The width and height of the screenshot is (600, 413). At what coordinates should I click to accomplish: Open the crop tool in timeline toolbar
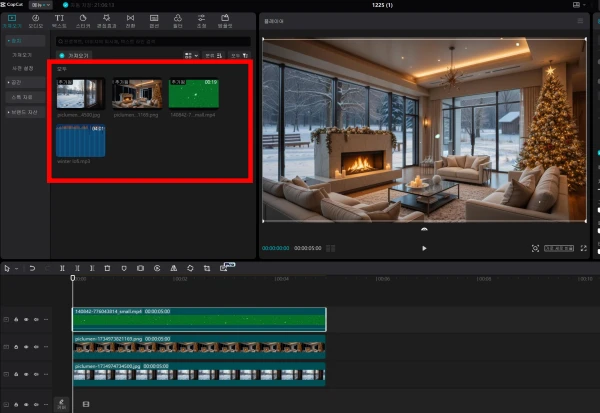point(207,269)
